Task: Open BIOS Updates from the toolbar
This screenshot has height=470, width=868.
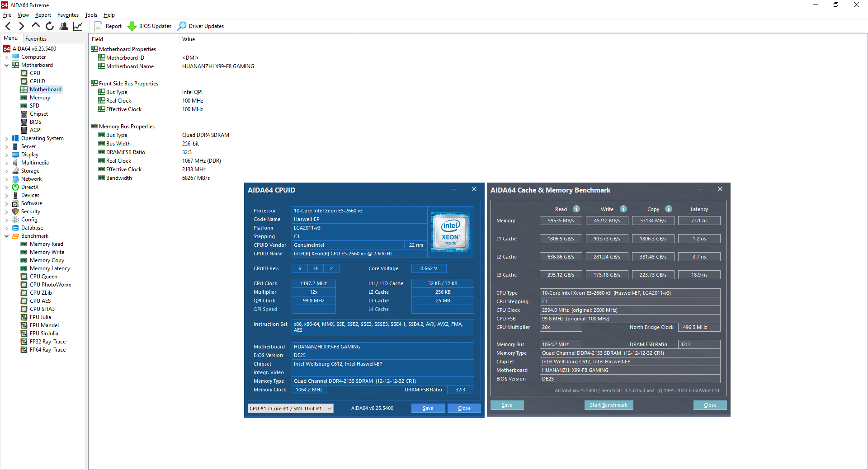Action: (150, 26)
